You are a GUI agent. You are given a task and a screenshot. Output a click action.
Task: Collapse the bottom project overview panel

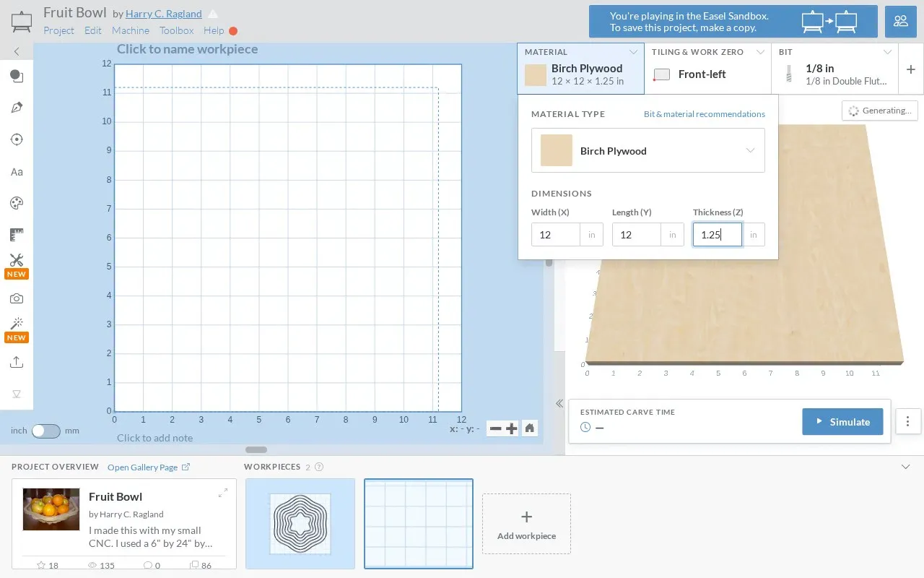pos(906,467)
